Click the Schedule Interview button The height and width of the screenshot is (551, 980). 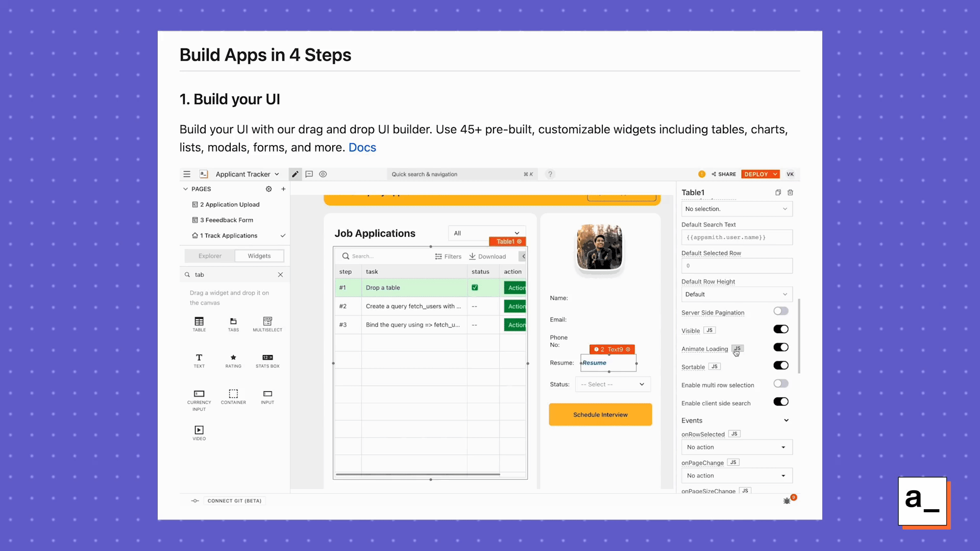pos(600,415)
